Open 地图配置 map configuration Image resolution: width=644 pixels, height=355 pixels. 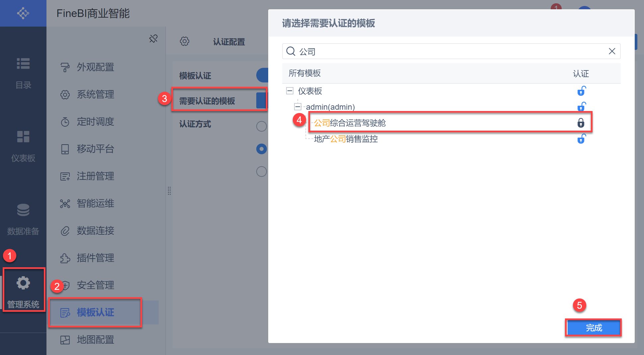pyautogui.click(x=96, y=340)
